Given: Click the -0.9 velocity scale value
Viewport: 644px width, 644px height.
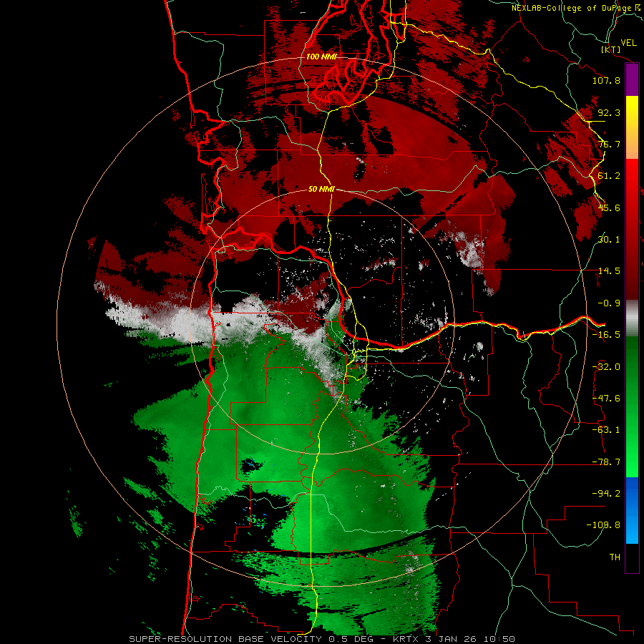Looking at the screenshot, I should pos(609,303).
